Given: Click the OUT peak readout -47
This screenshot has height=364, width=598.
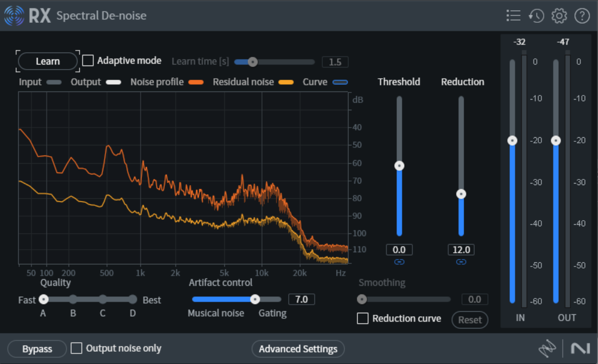Looking at the screenshot, I should (x=563, y=42).
